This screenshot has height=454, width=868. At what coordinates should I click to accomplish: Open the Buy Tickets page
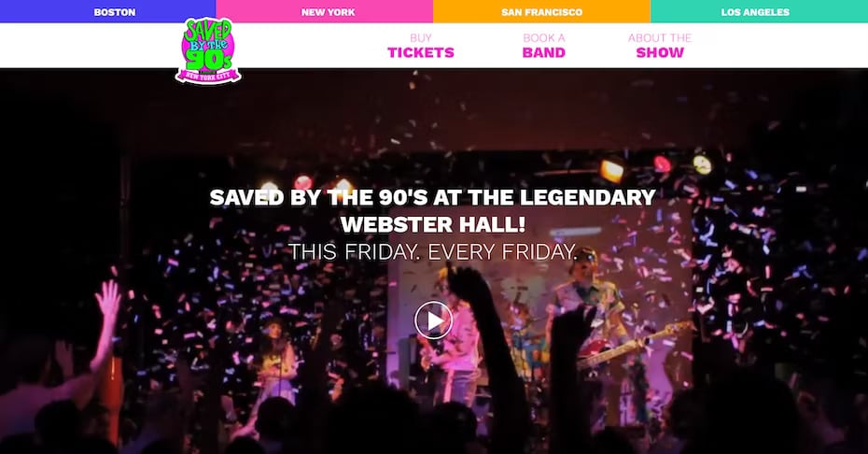421,46
